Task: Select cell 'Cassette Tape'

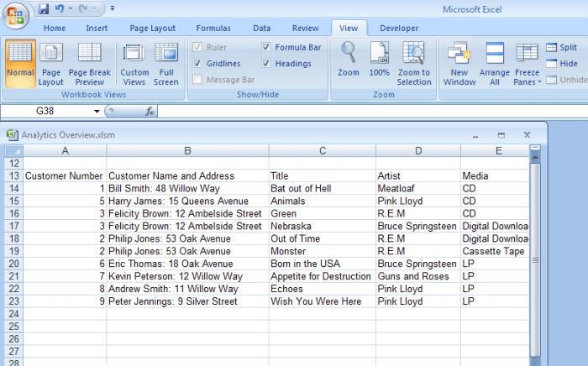Action: click(x=495, y=251)
